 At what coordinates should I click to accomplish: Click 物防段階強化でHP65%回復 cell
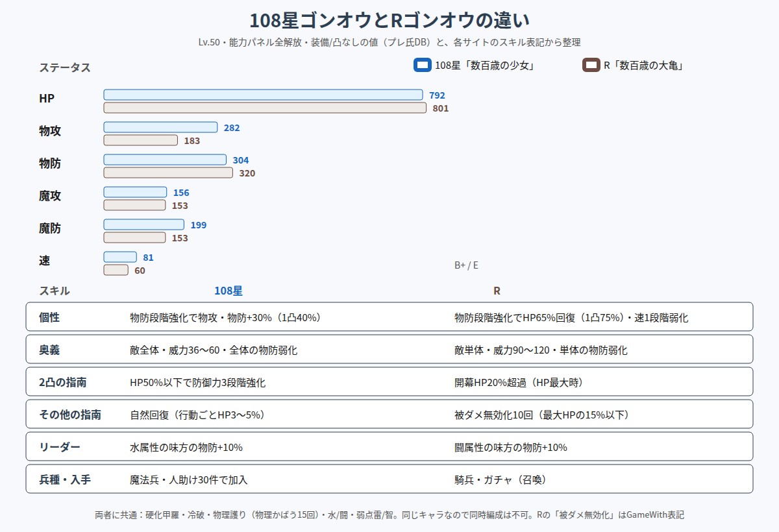pos(571,318)
